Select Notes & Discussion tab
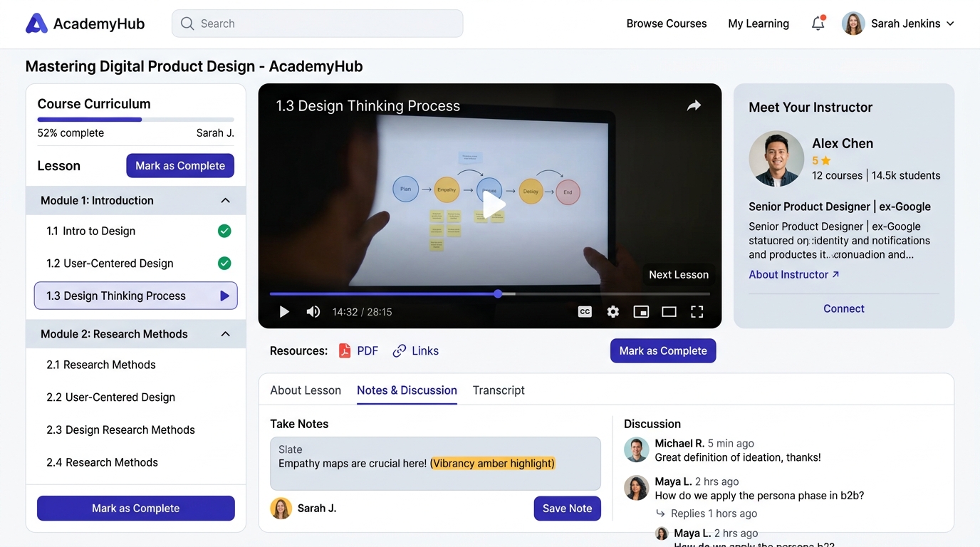Screen dimensions: 980x547 pos(407,390)
